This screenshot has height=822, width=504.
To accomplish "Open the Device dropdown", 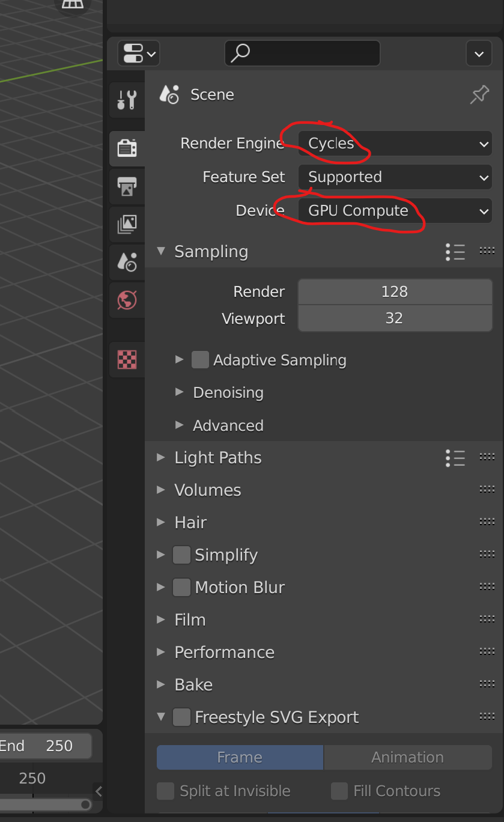I will click(x=395, y=211).
